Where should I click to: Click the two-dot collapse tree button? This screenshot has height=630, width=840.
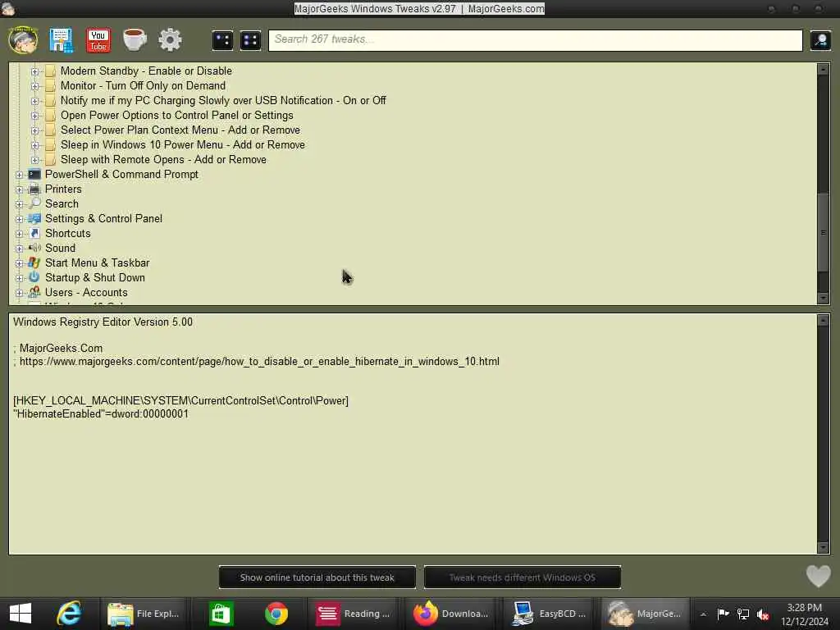coord(222,40)
